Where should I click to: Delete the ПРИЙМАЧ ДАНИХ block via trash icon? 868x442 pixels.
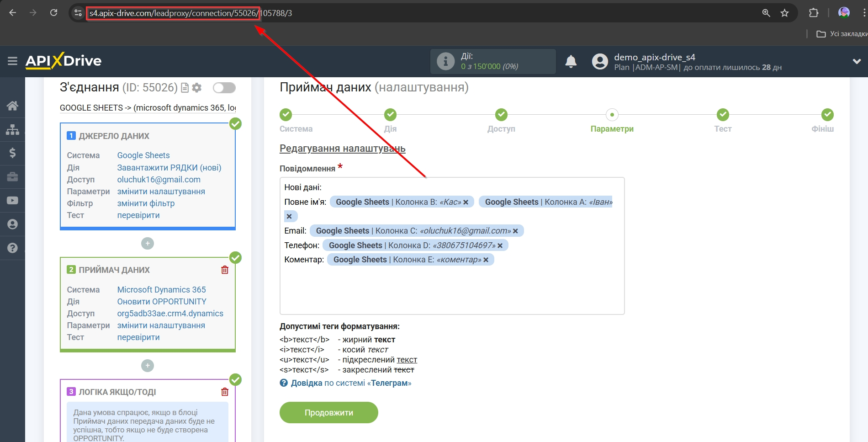coord(225,270)
